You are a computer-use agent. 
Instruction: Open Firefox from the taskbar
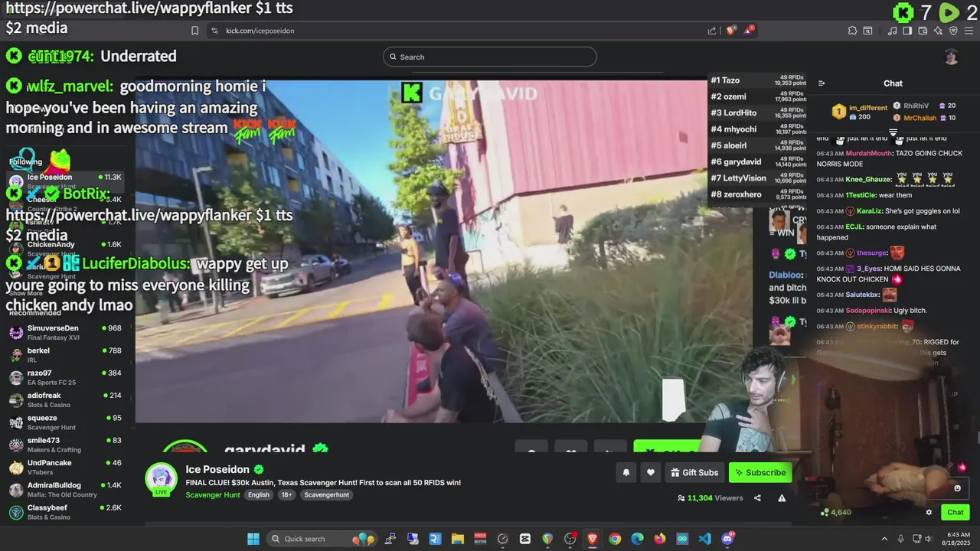pyautogui.click(x=660, y=539)
